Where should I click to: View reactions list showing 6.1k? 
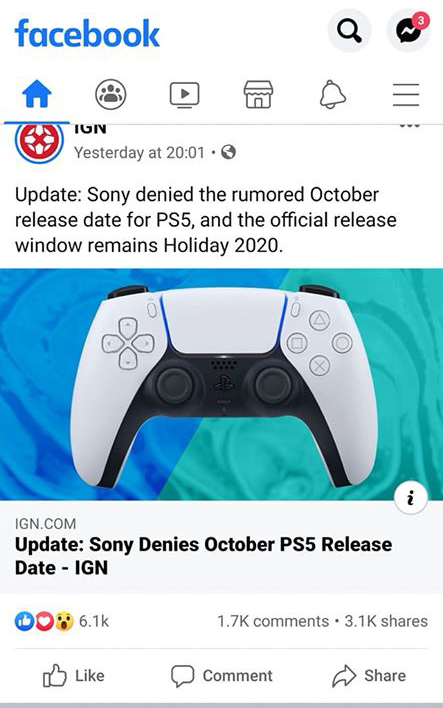[x=62, y=621]
